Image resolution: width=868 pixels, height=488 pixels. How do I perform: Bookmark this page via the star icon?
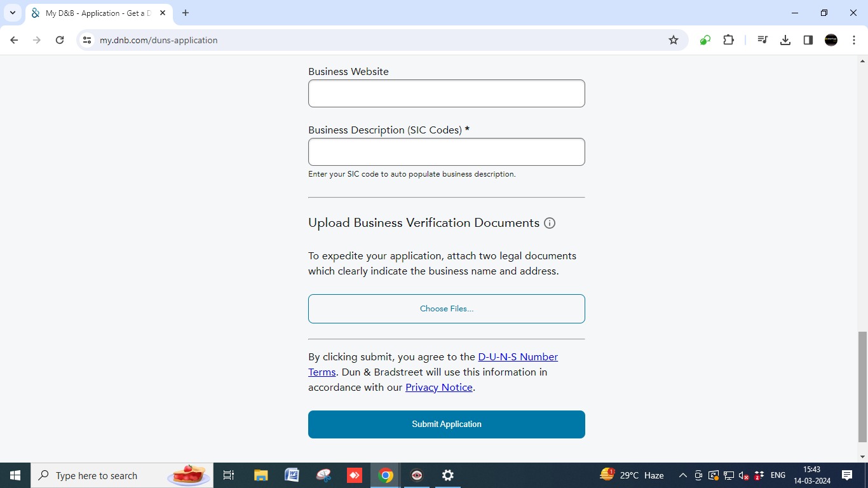click(x=673, y=39)
